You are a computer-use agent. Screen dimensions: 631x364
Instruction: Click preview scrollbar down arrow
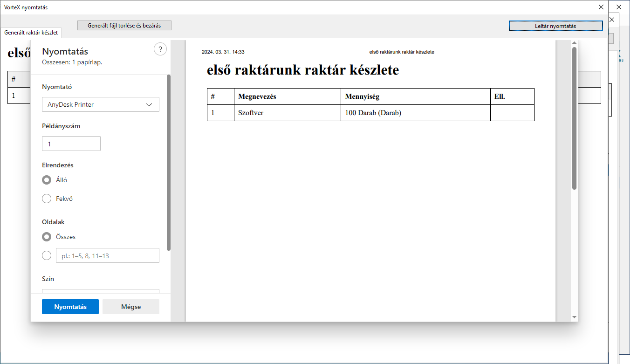574,317
